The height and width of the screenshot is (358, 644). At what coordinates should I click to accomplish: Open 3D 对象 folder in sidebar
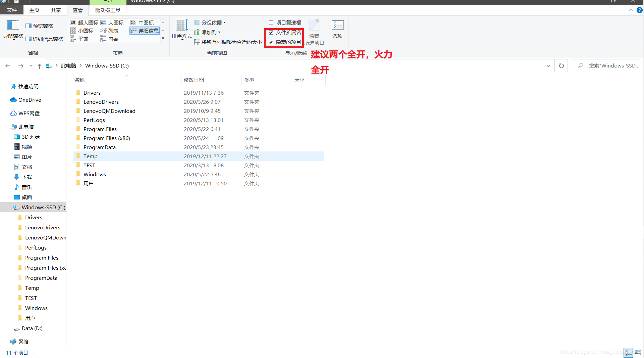pyautogui.click(x=27, y=137)
